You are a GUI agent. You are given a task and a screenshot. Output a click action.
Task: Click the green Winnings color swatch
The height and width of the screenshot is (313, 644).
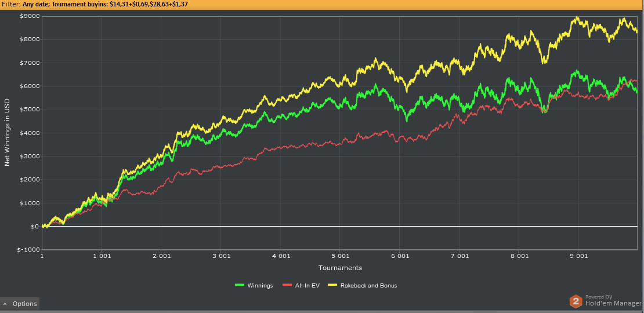[x=240, y=285]
